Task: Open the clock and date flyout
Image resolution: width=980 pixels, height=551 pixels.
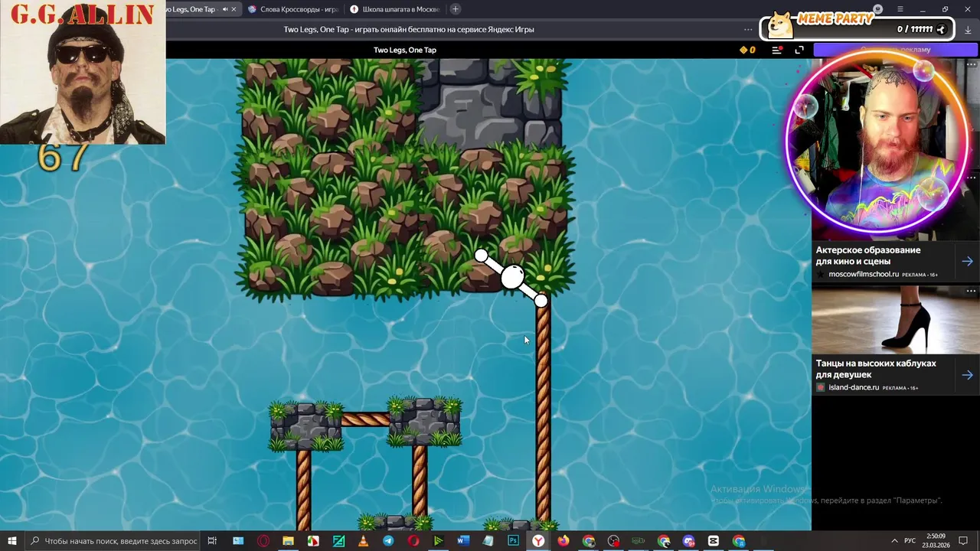Action: coord(936,541)
